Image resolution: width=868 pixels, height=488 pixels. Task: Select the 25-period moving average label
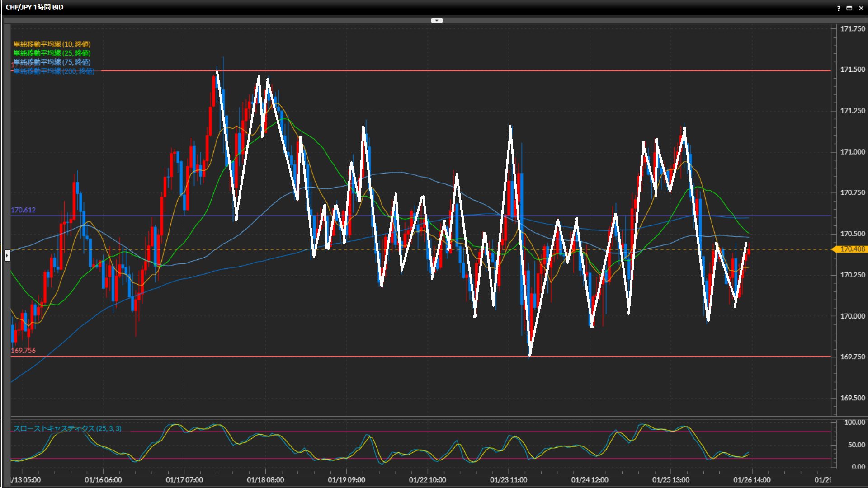pos(52,53)
